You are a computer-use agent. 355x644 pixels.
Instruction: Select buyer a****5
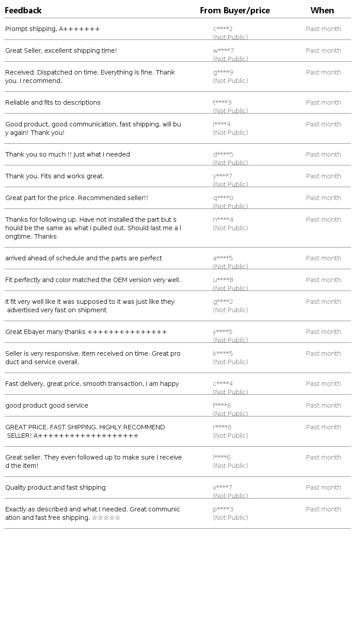tap(223, 258)
